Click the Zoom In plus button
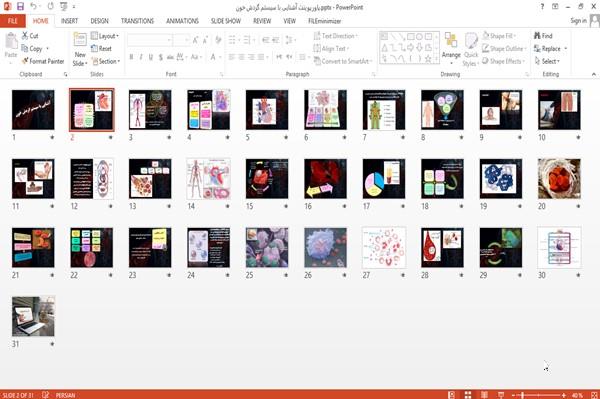The image size is (600, 399). tap(564, 395)
